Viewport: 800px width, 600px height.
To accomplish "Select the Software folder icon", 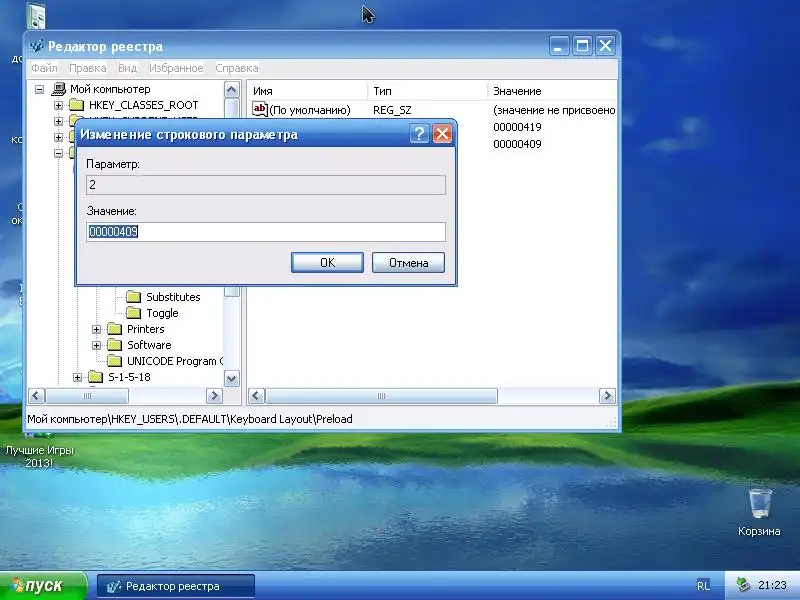I will pos(115,345).
